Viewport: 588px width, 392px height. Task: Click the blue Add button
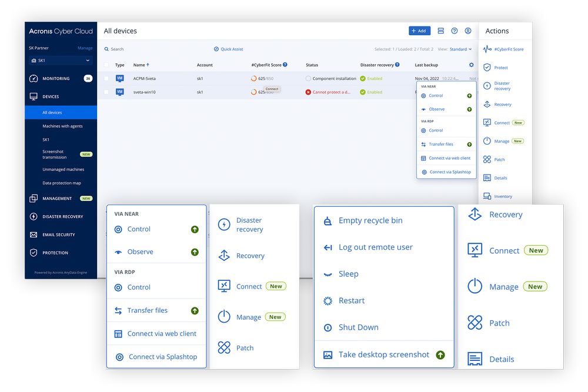[419, 31]
